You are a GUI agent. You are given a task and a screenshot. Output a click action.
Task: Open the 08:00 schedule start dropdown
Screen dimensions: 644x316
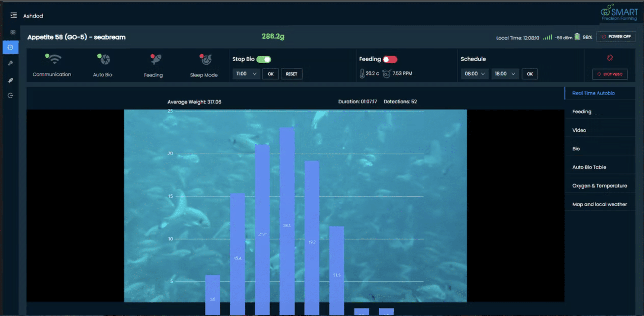[474, 74]
